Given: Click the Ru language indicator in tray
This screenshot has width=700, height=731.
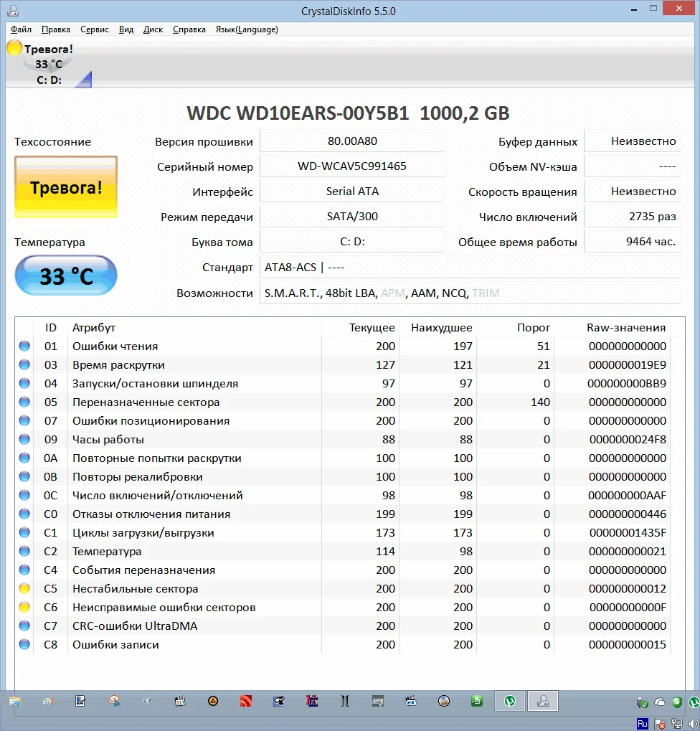Looking at the screenshot, I should pyautogui.click(x=642, y=724).
